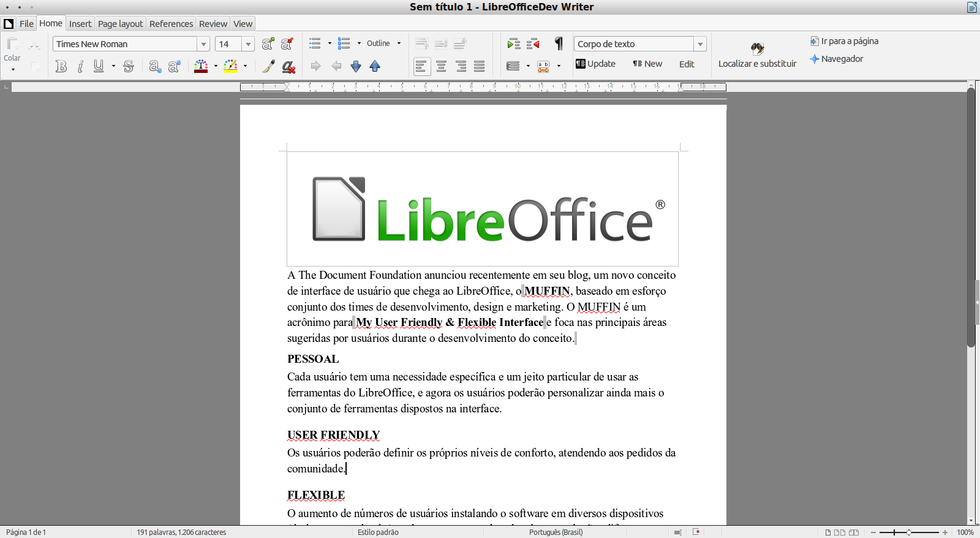Switch to View tab
This screenshot has width=980, height=538.
tap(243, 24)
